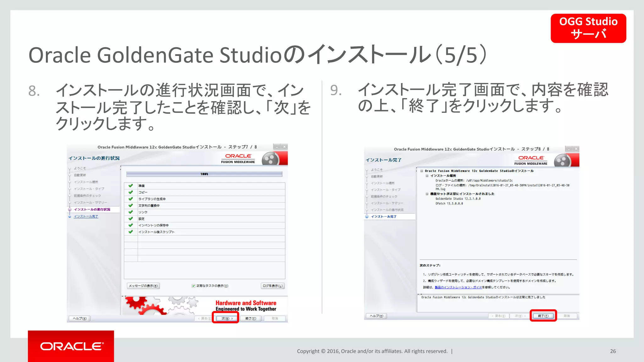
Task: Click the GoldenGate Studio 12.2.1.0.0 entry
Action: point(458,199)
